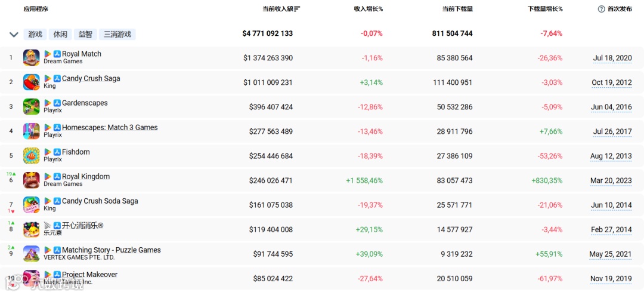This screenshot has height=295, width=644.
Task: Click the 休闲 category tag
Action: tap(60, 34)
